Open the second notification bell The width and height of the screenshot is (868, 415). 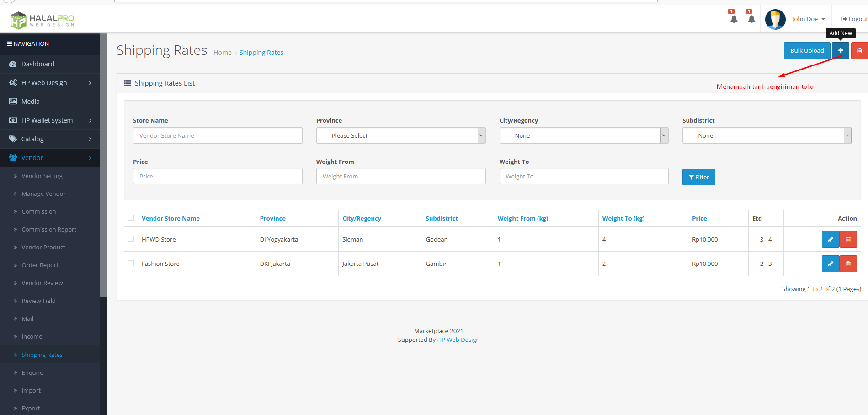click(x=751, y=19)
